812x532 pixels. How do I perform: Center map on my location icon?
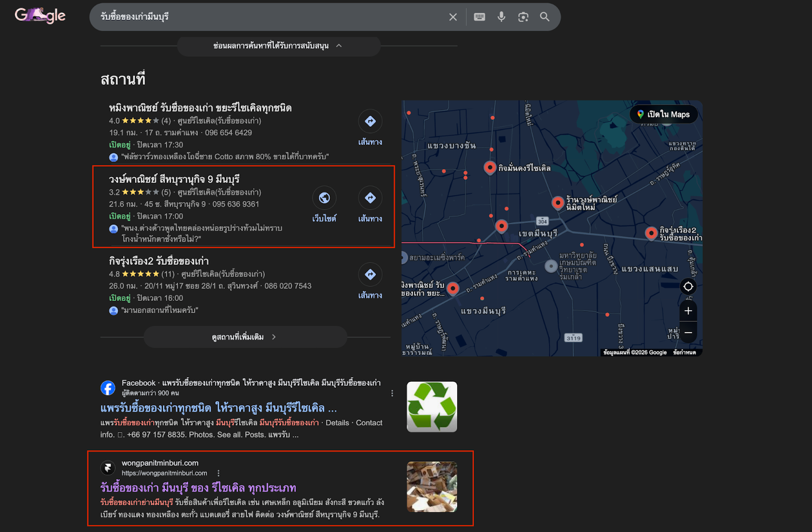click(x=688, y=286)
